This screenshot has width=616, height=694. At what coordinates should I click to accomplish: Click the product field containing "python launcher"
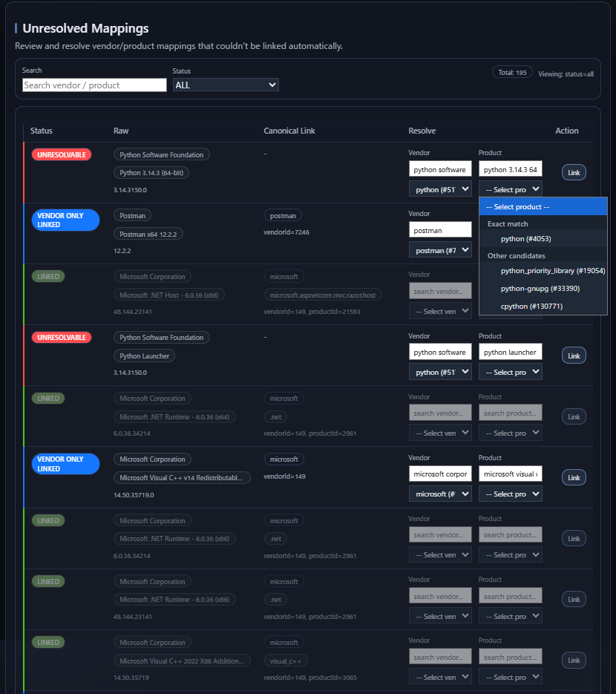coord(510,351)
